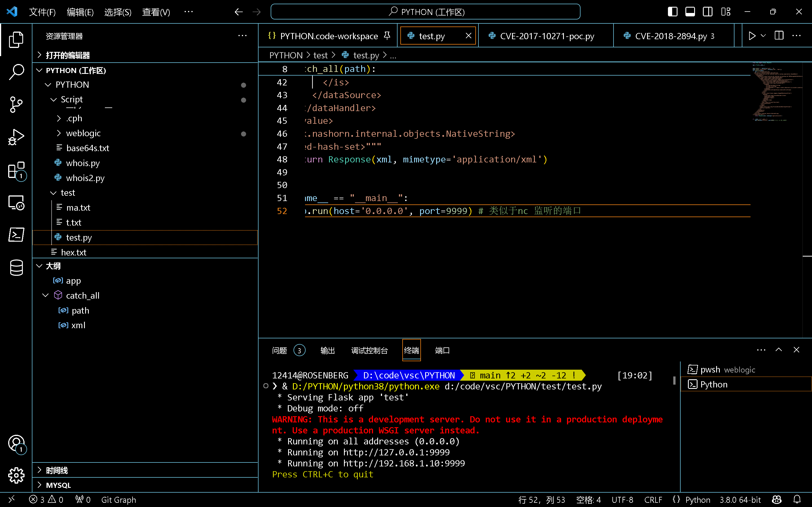The image size is (812, 507).
Task: Expand the Open Editors section
Action: click(39, 55)
